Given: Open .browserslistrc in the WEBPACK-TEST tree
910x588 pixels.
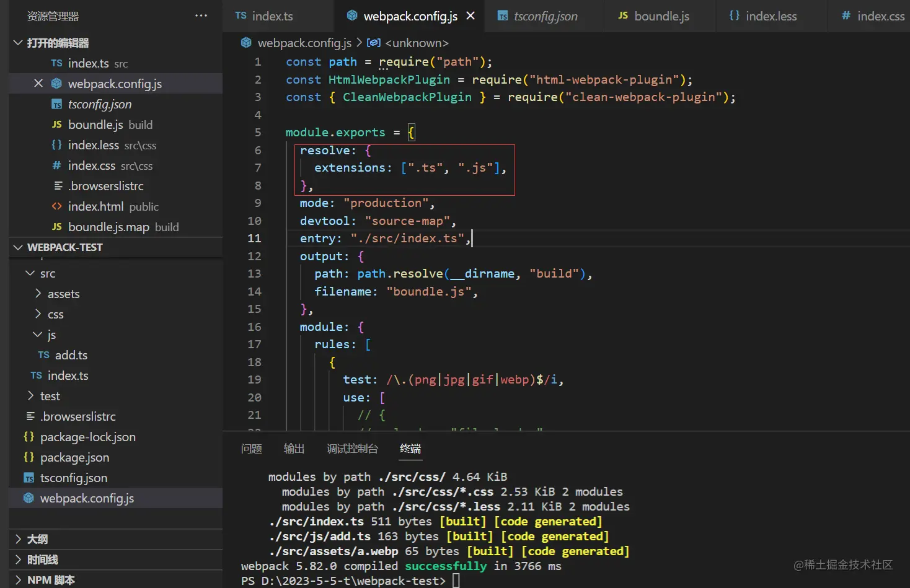Looking at the screenshot, I should pos(78,416).
